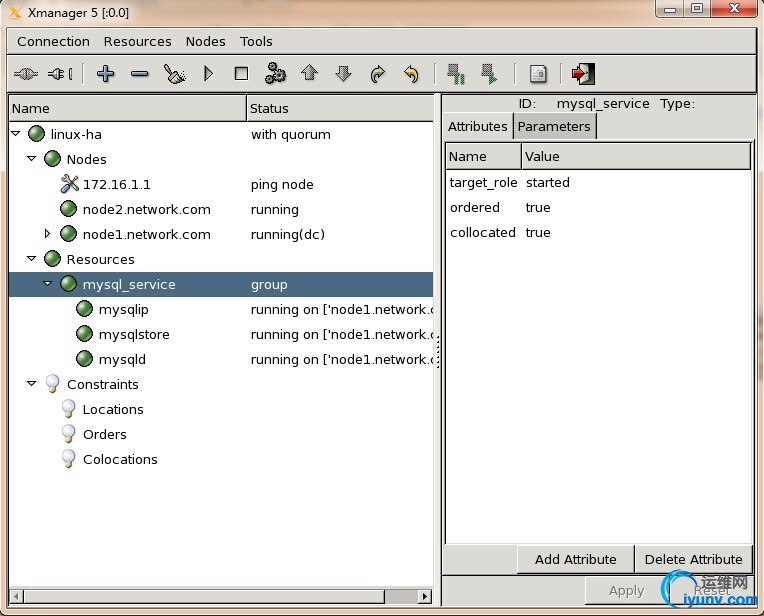Click the Value column header in attributes
Viewport: 764px width, 616px height.
click(x=636, y=156)
